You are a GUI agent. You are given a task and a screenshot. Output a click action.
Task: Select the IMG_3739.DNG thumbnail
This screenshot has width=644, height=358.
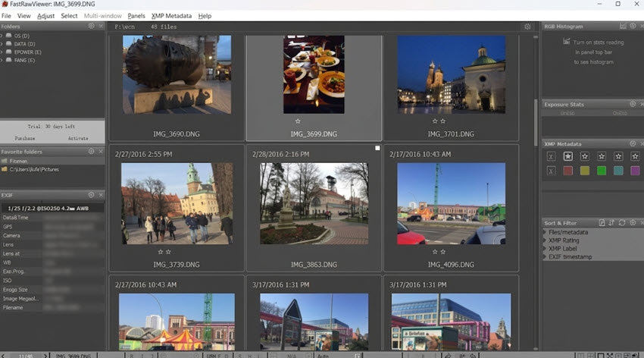[177, 203]
